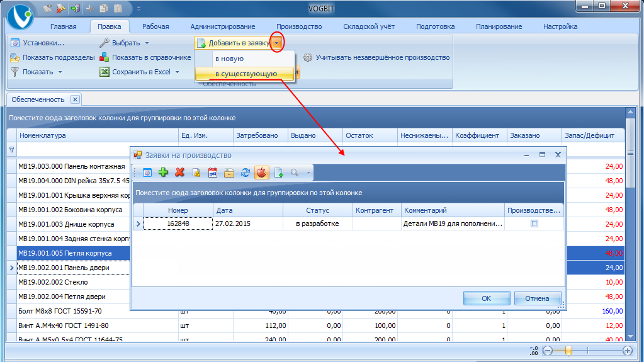Click the VOGBIT application logo button
644x362 pixels.
coord(20,17)
